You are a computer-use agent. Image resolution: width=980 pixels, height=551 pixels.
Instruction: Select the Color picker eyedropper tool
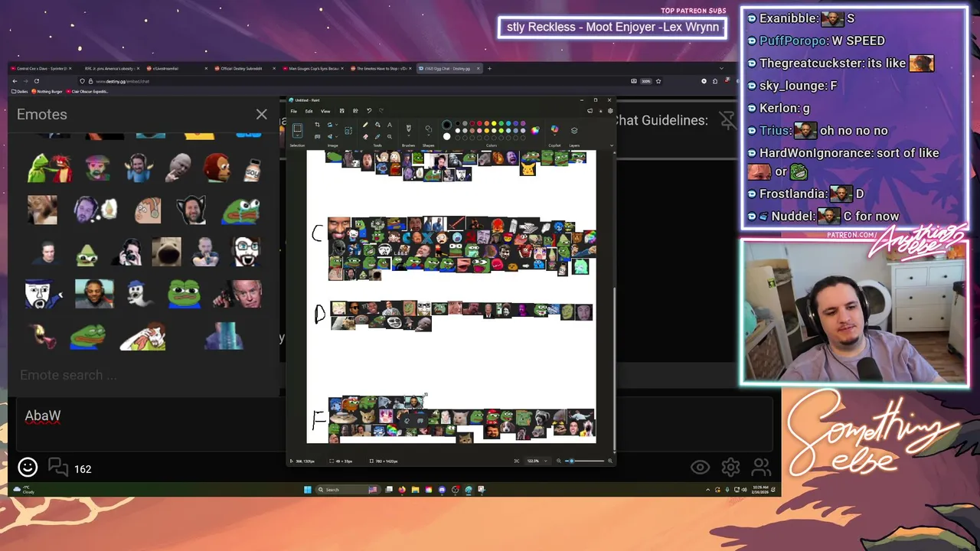[x=377, y=136]
